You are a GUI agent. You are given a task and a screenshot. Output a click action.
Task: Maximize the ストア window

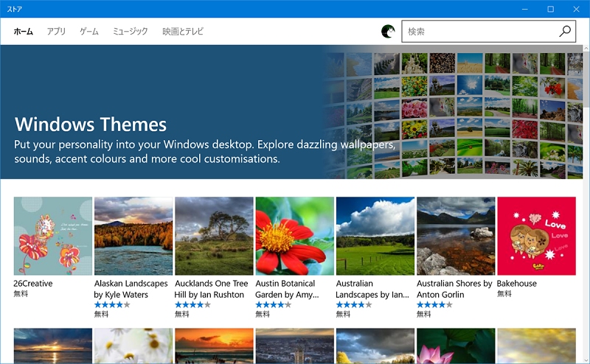550,9
